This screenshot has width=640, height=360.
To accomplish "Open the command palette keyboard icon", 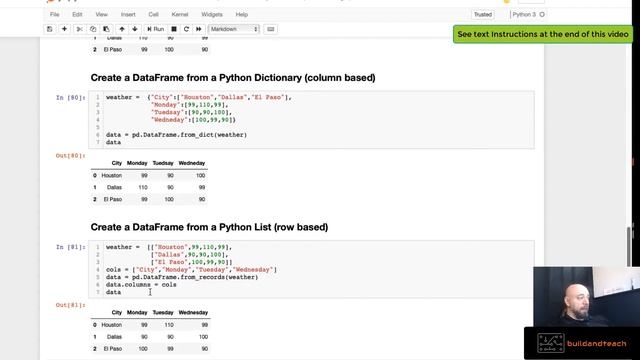I will (x=271, y=29).
